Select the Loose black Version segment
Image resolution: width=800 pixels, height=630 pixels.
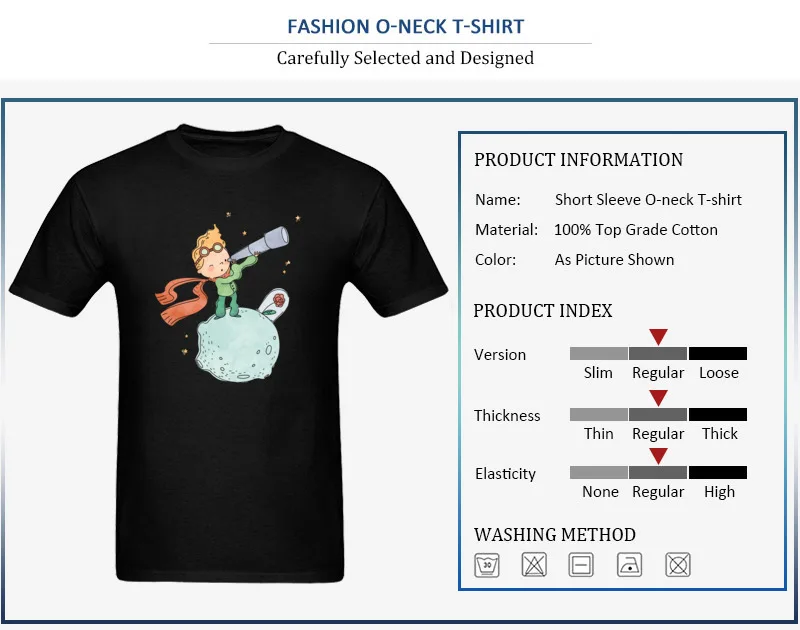tap(718, 354)
